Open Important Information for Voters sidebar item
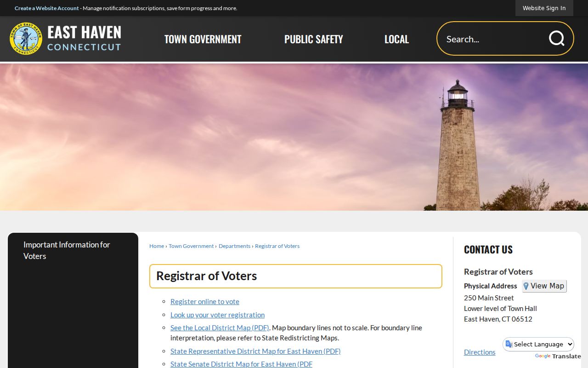Viewport: 588px width, 368px height. pos(73,250)
